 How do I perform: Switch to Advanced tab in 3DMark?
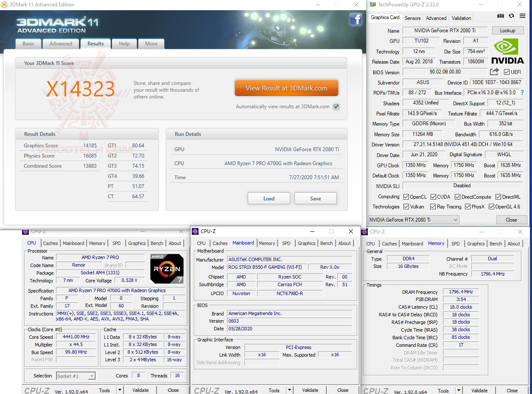point(61,44)
